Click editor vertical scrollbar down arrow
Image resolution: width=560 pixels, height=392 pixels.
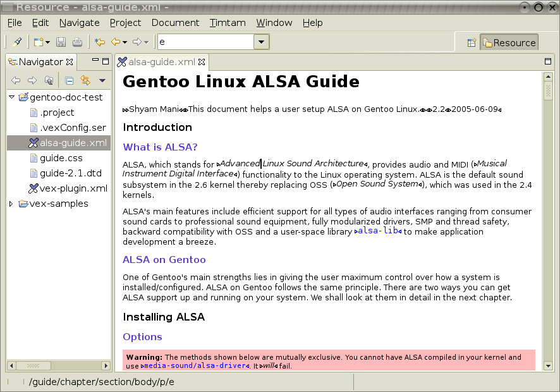[548, 365]
